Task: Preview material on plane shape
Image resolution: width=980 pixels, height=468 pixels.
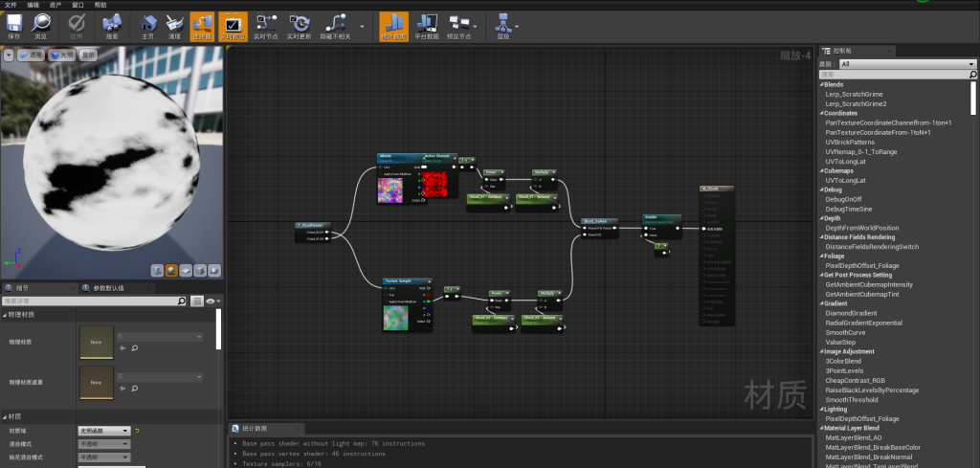Action: coord(187,271)
